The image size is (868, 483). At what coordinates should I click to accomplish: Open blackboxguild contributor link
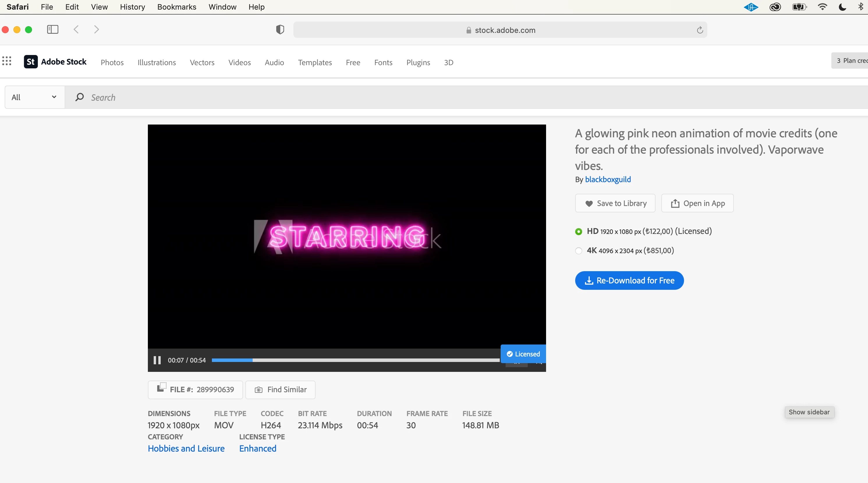[607, 179]
